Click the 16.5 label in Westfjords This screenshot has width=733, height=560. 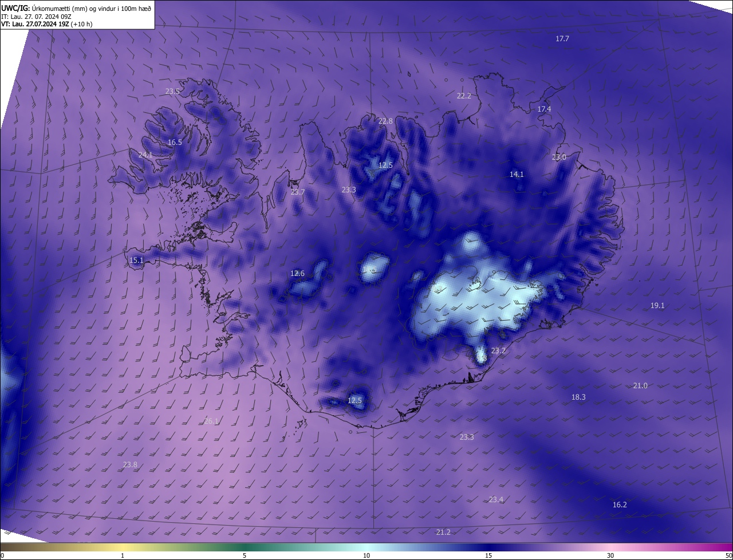[175, 143]
